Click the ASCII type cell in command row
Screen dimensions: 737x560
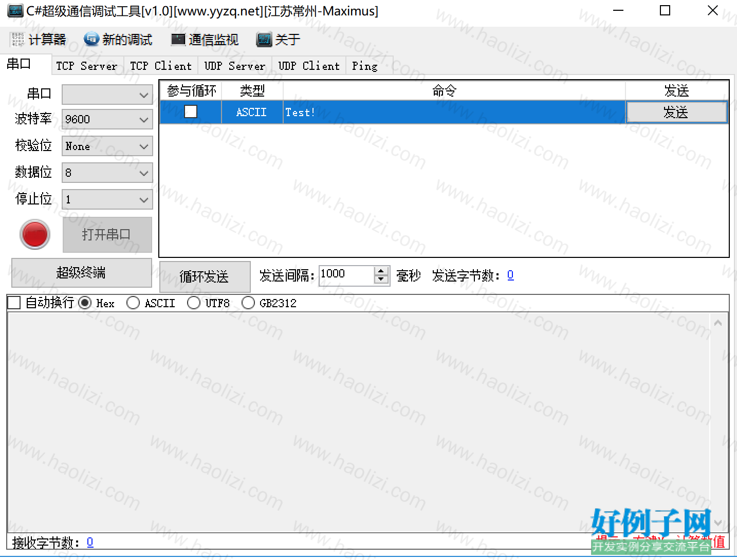point(252,112)
